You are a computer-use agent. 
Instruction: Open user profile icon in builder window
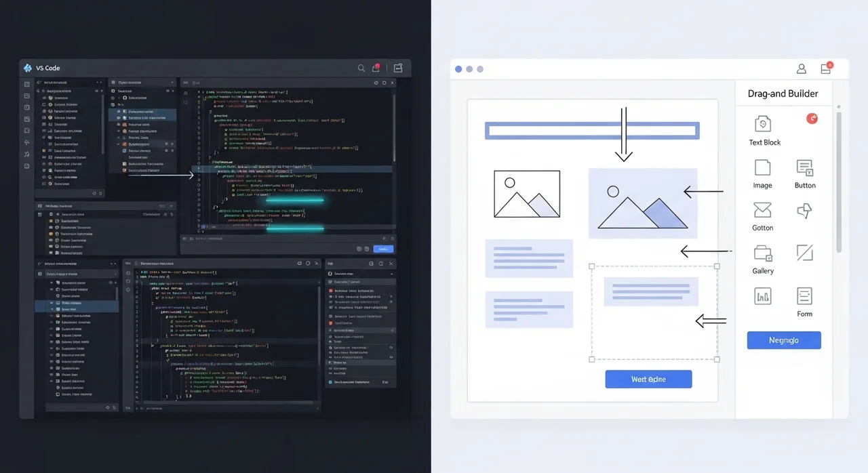[x=802, y=68]
